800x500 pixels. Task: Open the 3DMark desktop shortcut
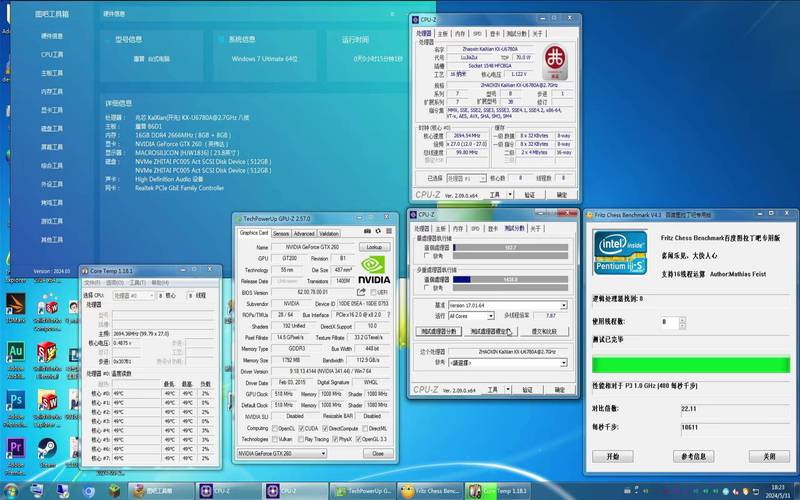tap(15, 307)
